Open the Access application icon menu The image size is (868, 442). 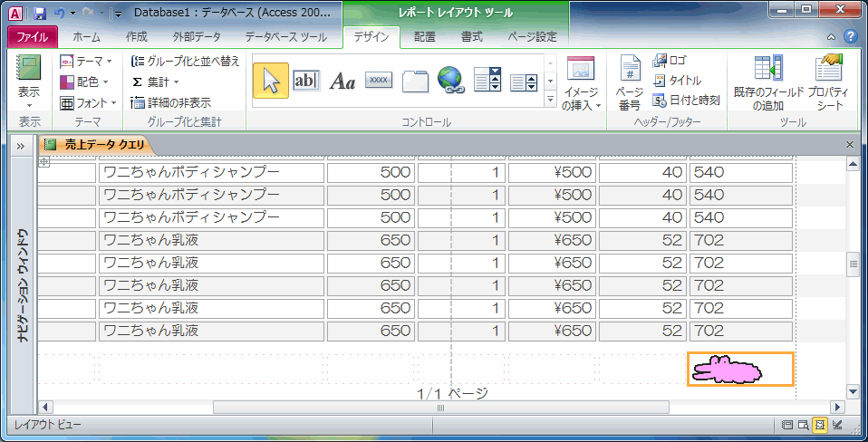[16, 13]
